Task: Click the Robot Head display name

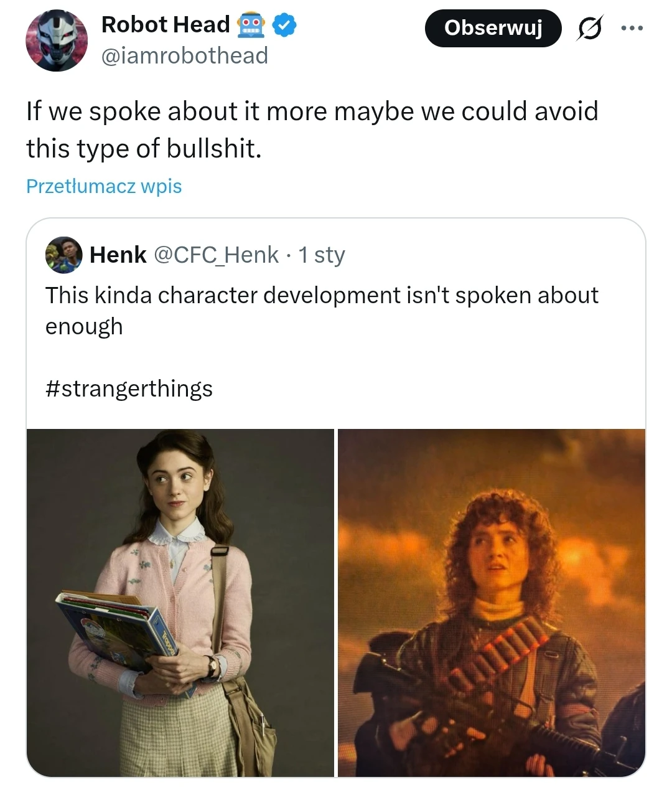Action: 166,25
